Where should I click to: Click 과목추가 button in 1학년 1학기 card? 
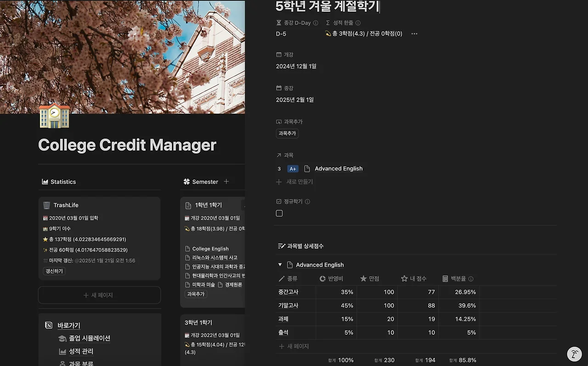(x=196, y=294)
